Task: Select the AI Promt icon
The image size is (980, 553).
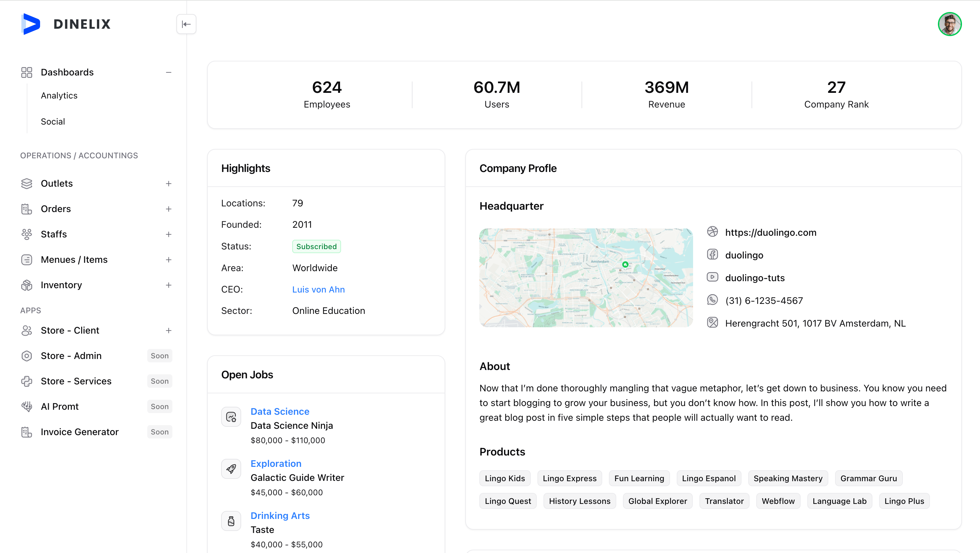Action: 26,406
